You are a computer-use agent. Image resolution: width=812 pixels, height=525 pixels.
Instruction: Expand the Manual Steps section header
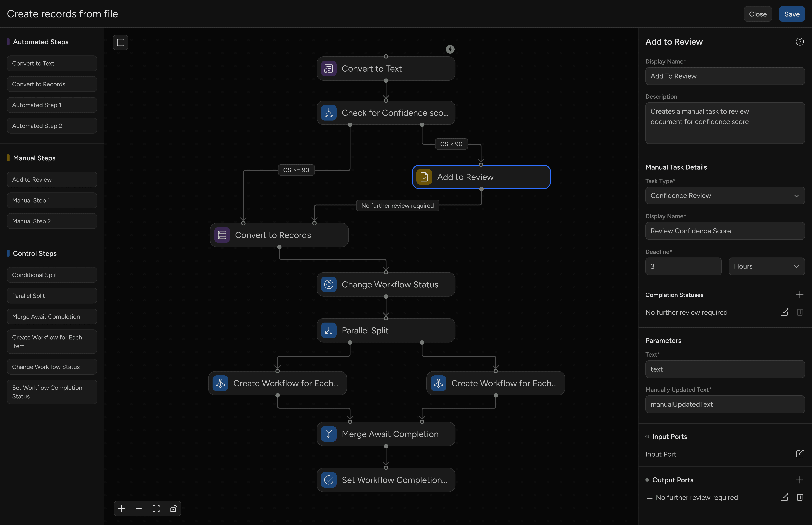point(34,158)
